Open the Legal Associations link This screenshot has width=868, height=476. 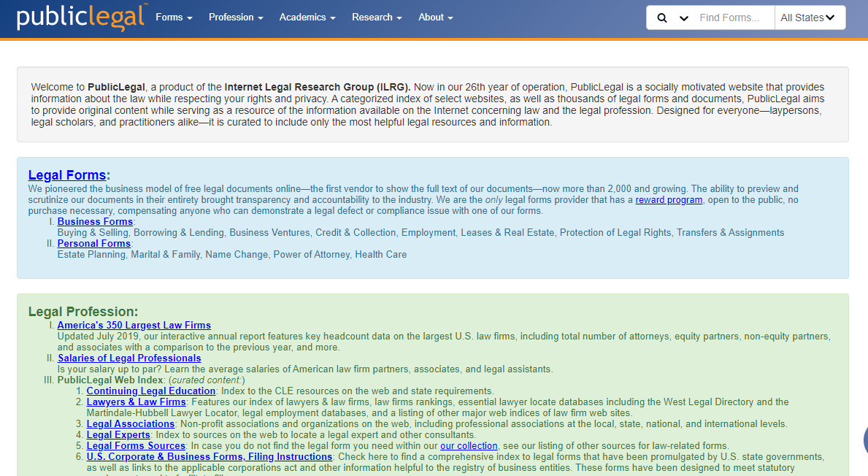tap(130, 424)
